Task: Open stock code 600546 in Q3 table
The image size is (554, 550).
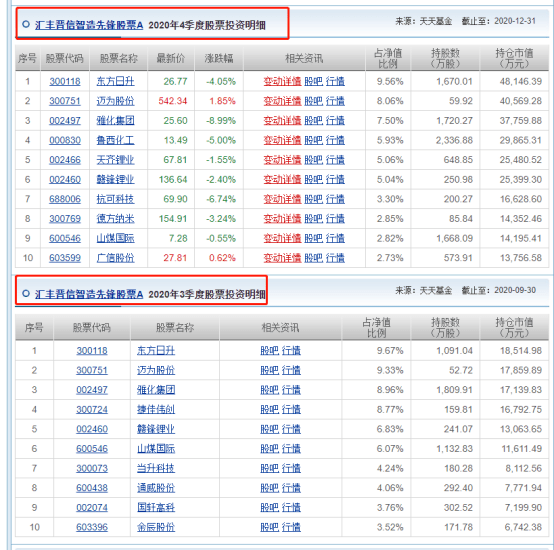Action: [x=92, y=449]
